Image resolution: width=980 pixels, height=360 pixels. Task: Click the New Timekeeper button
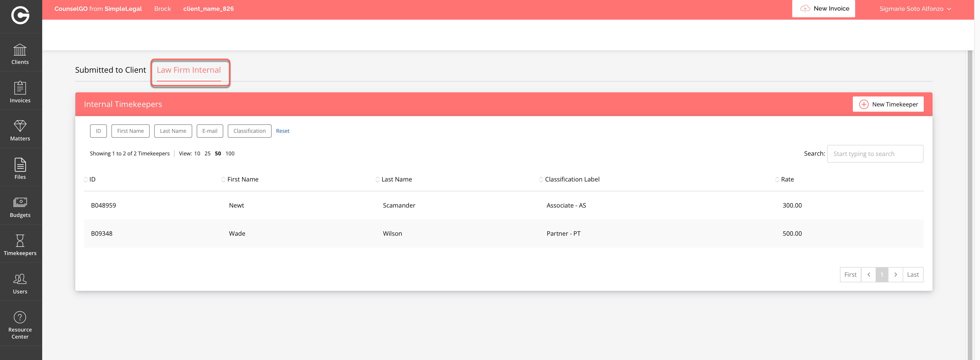coord(888,104)
